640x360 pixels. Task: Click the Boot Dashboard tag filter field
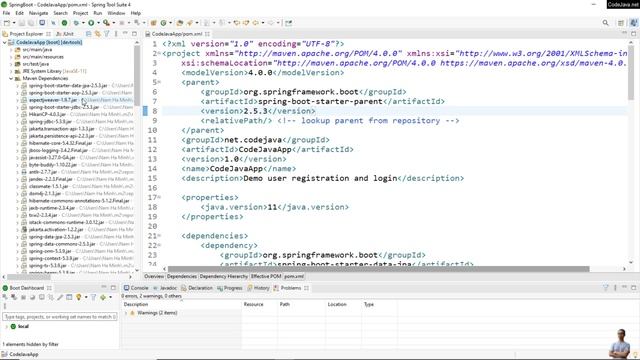pos(60,317)
